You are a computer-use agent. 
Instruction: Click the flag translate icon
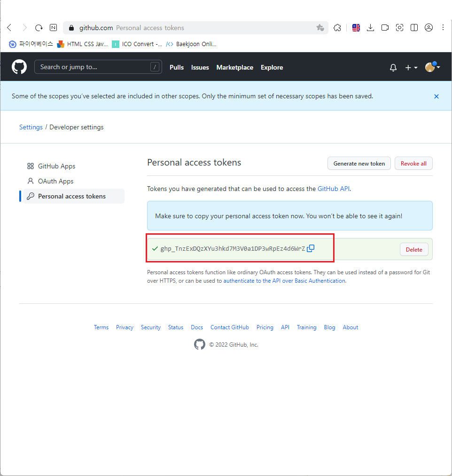pos(356,28)
